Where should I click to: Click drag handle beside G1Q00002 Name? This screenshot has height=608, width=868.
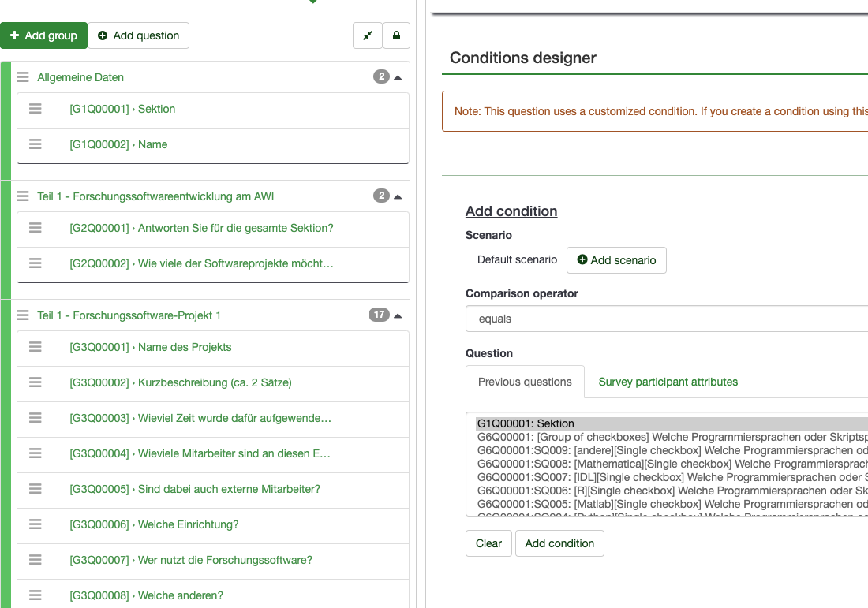tap(36, 144)
